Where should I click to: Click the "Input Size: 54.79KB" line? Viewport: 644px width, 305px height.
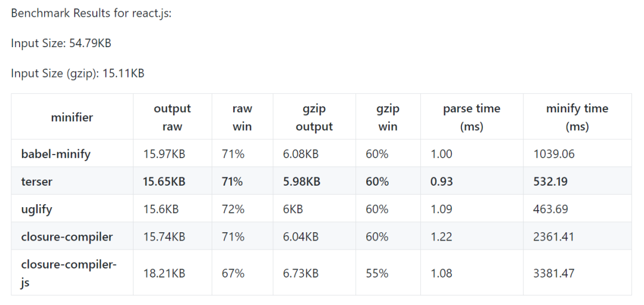(x=61, y=44)
